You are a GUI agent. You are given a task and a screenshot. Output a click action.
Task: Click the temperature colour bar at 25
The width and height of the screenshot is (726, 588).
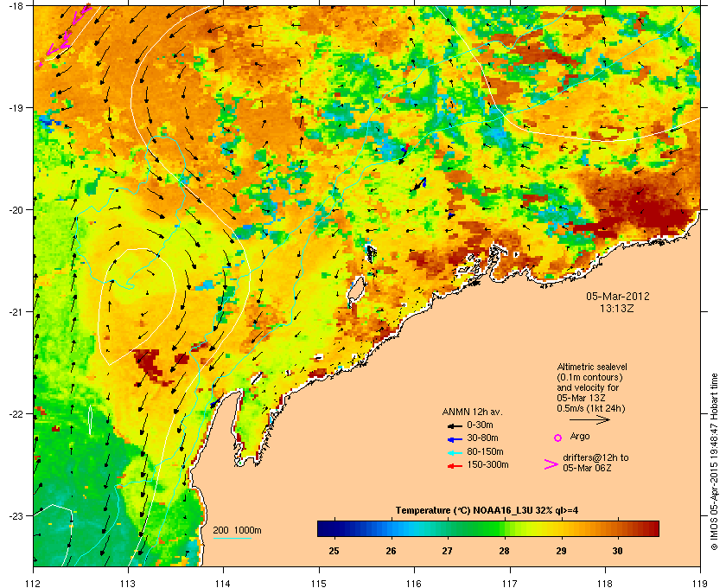[x=334, y=528]
